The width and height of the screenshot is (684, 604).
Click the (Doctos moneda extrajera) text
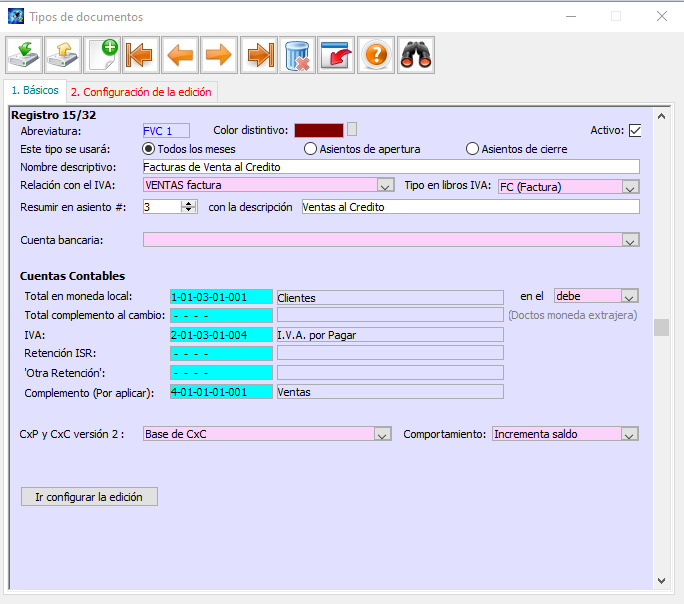click(572, 315)
